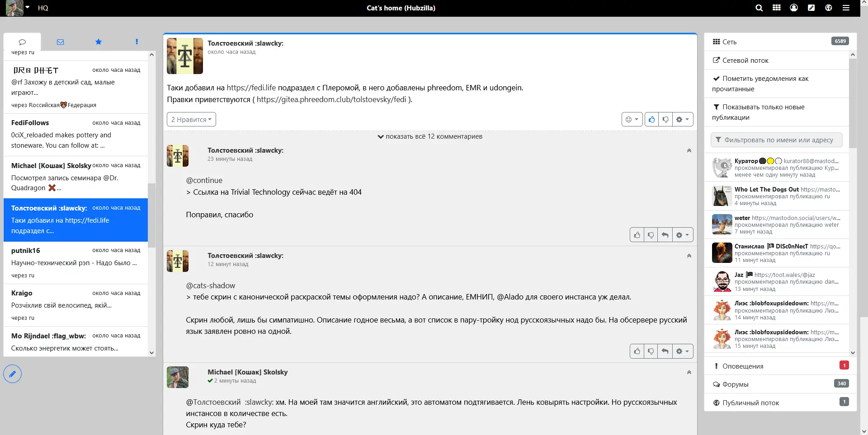Collapse the cats-shadow comment with chevron
868x435 pixels.
point(689,256)
